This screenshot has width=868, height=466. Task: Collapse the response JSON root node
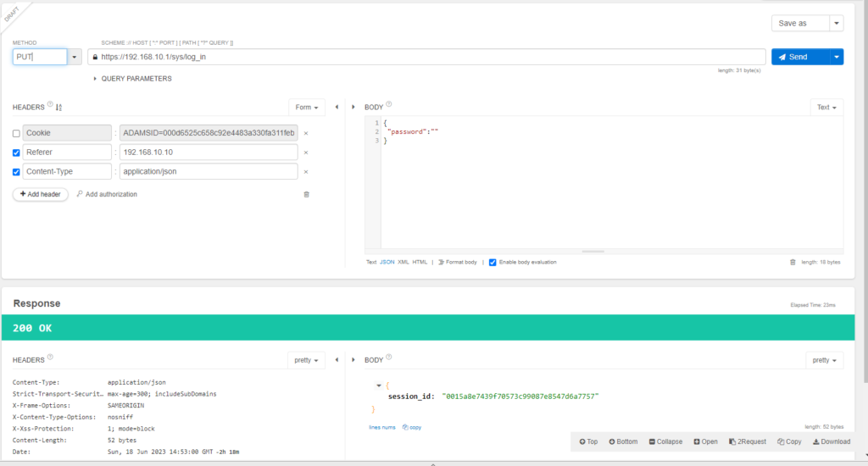pyautogui.click(x=379, y=386)
